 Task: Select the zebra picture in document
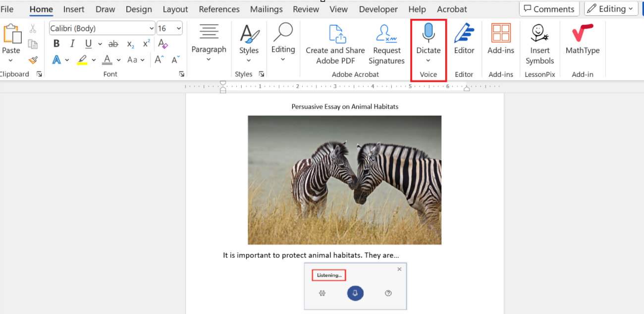click(344, 180)
